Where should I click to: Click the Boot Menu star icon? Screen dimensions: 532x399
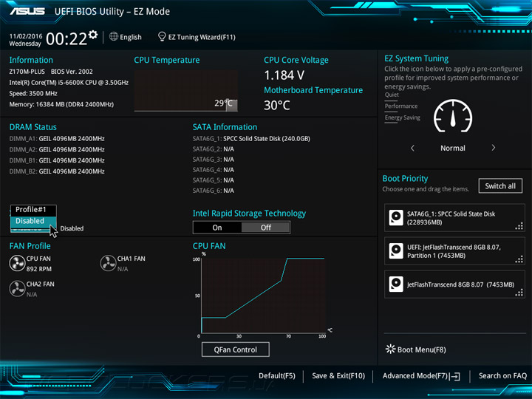tap(391, 349)
